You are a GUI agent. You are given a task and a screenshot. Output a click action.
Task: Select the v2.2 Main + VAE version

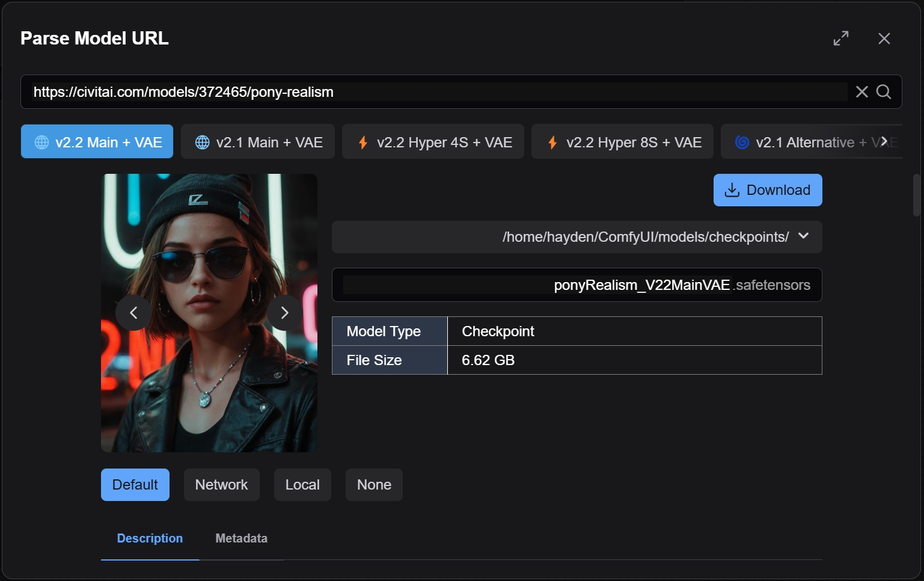pos(97,142)
